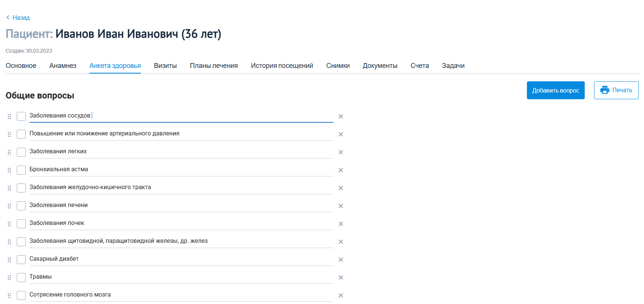The image size is (644, 304).
Task: Tick the 'Повышение или понижение артериального давления' checkbox
Action: click(21, 134)
